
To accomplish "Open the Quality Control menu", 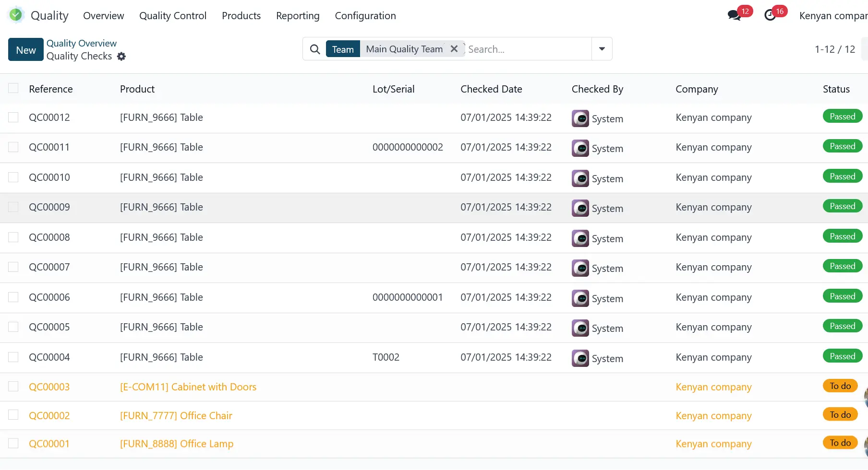I will point(173,16).
